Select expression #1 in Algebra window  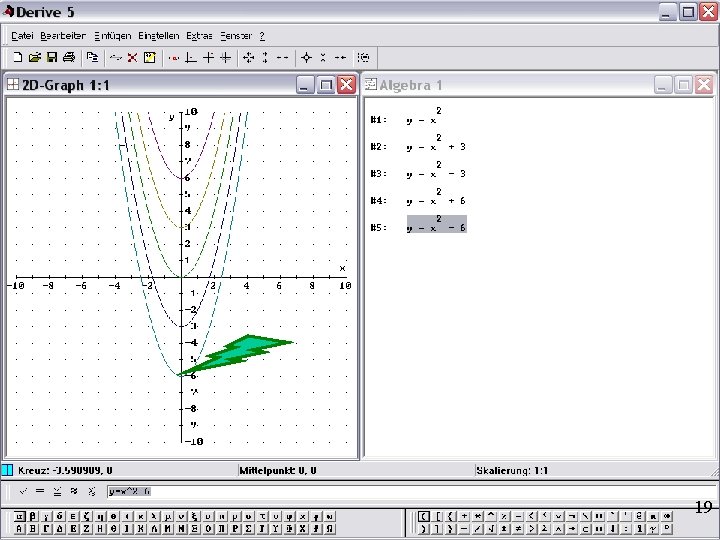[x=422, y=116]
